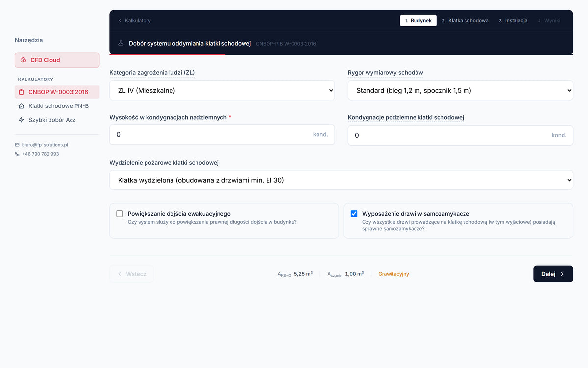The height and width of the screenshot is (368, 588).
Task: Select CNBOP W-0003:2016 calculator
Action: pyautogui.click(x=57, y=92)
